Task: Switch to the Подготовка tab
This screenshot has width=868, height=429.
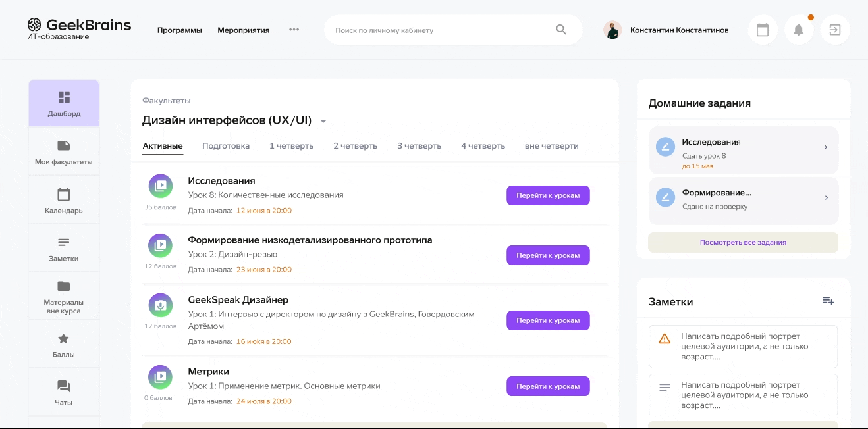Action: 226,145
